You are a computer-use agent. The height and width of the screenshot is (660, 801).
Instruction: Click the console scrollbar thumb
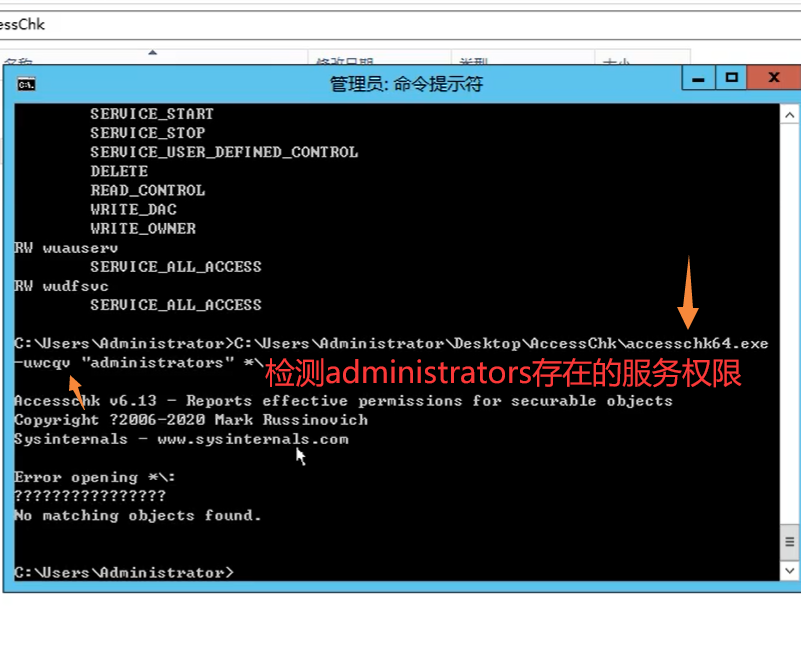coord(789,541)
